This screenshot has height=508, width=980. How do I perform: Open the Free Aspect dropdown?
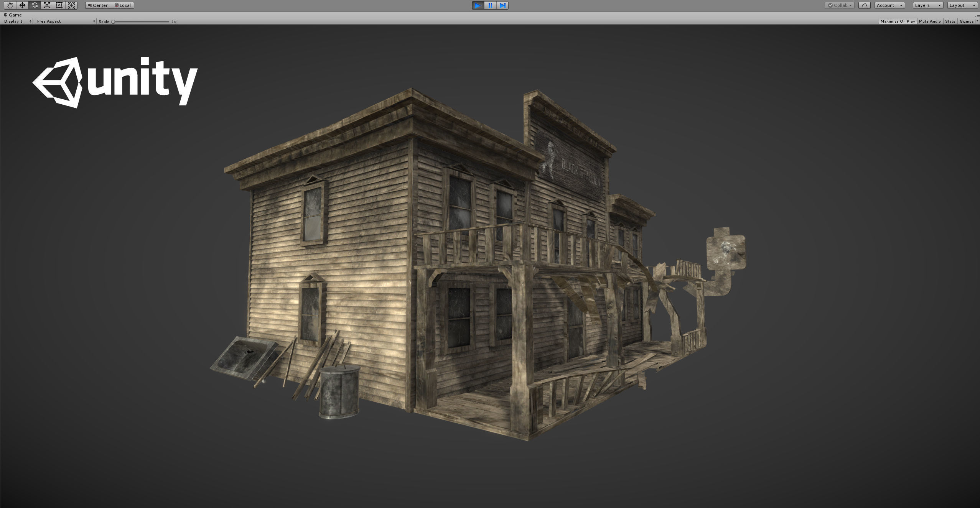coord(65,21)
